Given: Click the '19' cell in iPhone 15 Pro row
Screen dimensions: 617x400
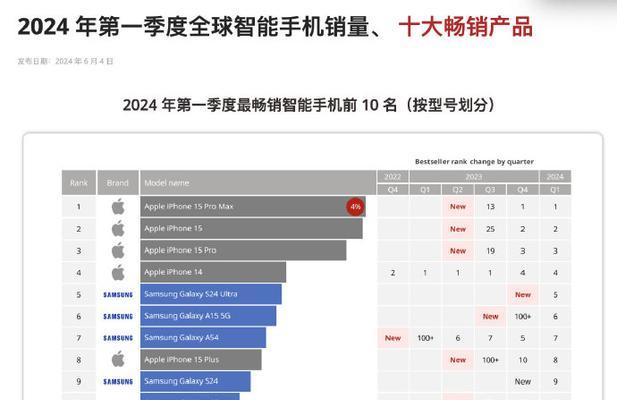Looking at the screenshot, I should pyautogui.click(x=490, y=251).
